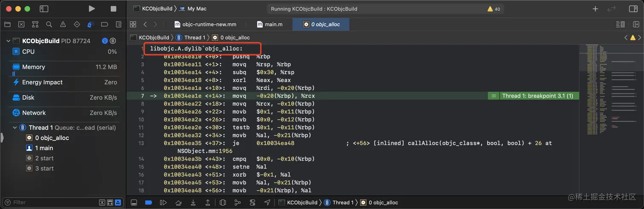The height and width of the screenshot is (209, 644).
Task: Select the Network gauge row
Action: tap(63, 113)
